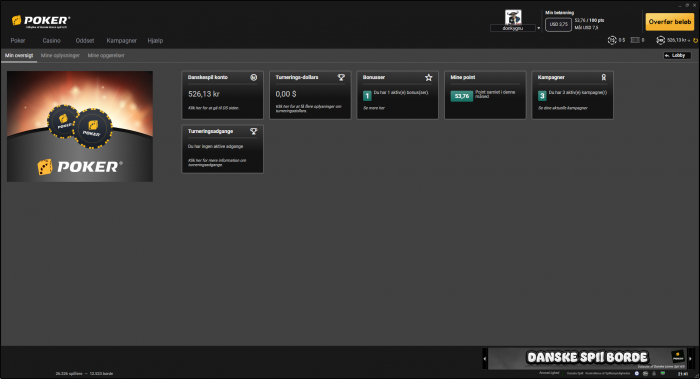Refresh balance with yellow reload icon

coord(695,41)
